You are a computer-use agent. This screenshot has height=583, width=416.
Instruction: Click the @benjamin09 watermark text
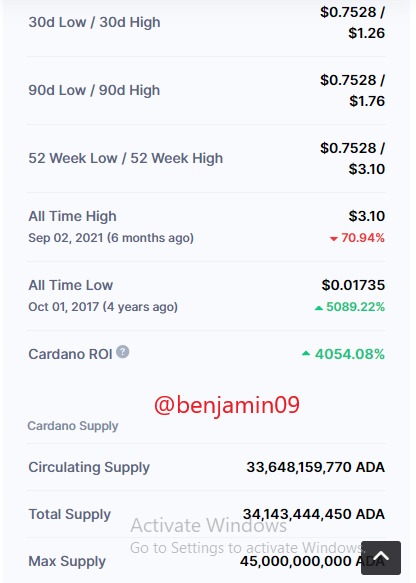click(x=227, y=405)
